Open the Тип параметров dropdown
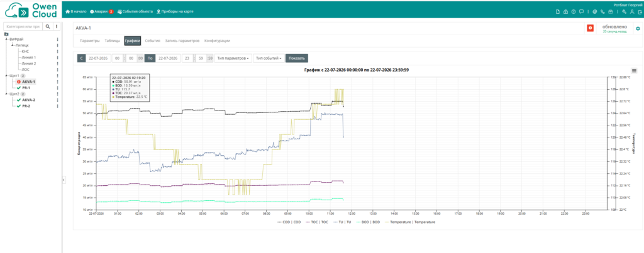The height and width of the screenshot is (253, 644). (x=233, y=58)
